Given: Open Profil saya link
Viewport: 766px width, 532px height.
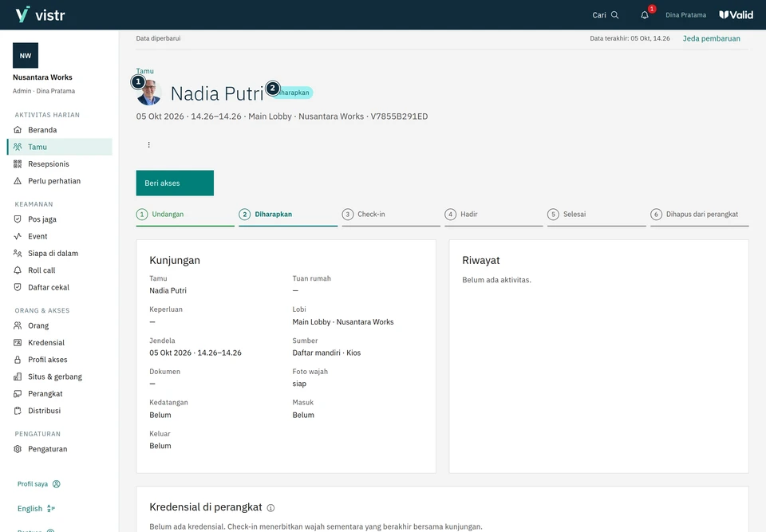Looking at the screenshot, I should [38, 484].
